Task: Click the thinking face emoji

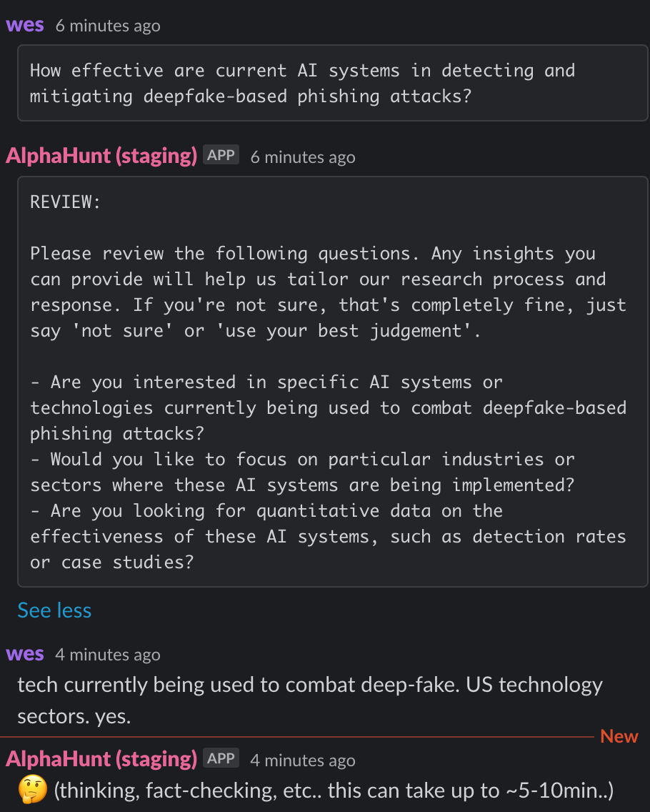Action: 33,790
